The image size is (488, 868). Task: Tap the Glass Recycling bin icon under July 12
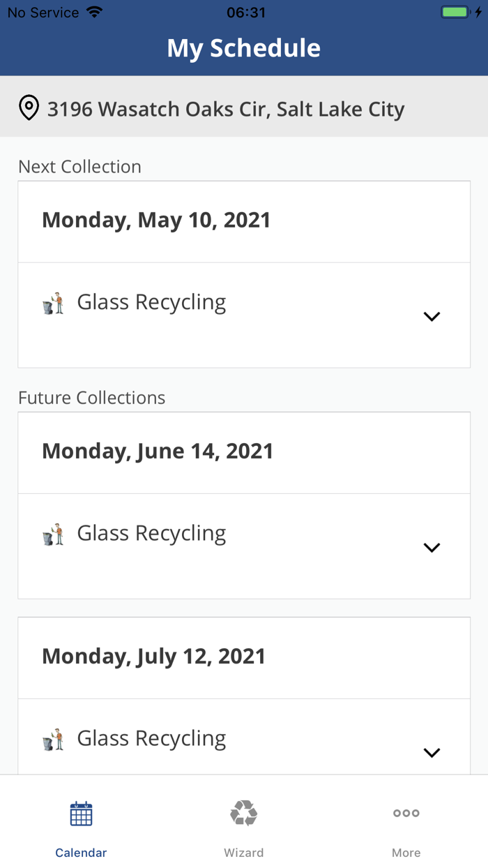54,738
